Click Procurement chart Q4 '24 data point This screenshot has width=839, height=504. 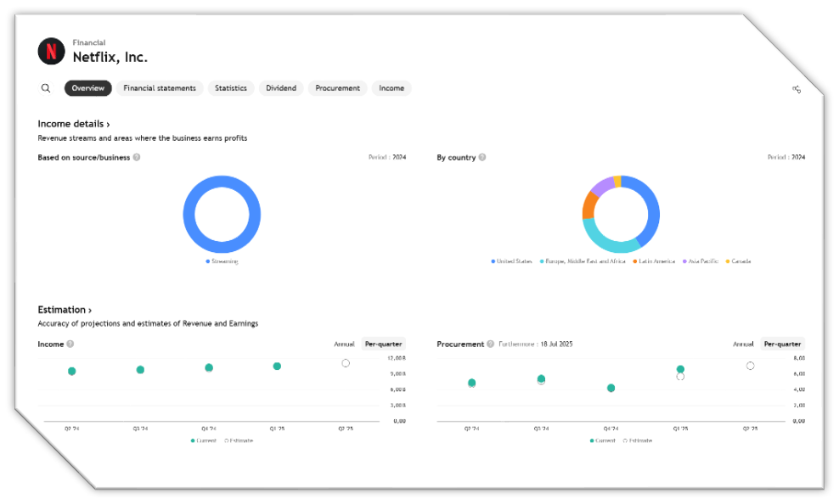click(x=611, y=388)
